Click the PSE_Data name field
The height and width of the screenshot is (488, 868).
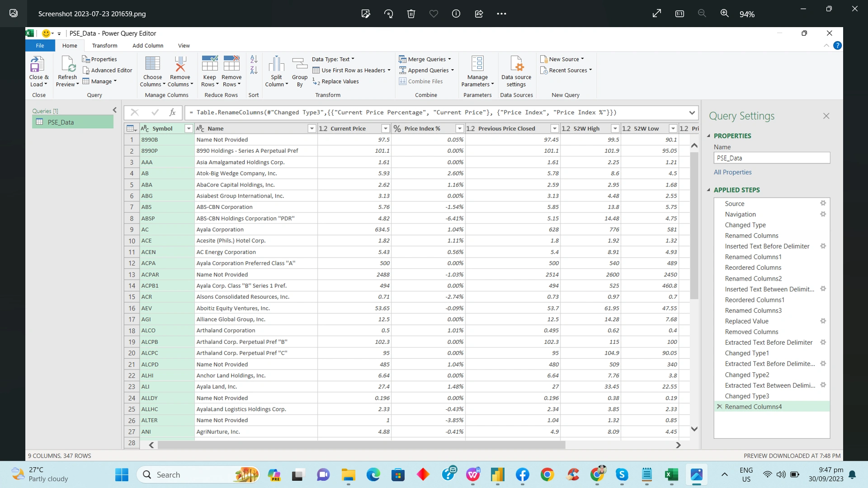(x=772, y=158)
